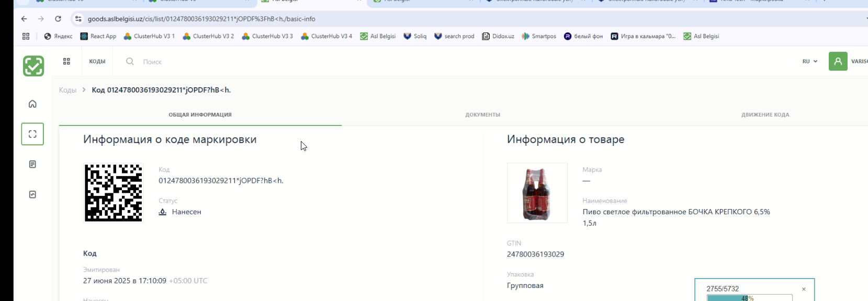Image resolution: width=868 pixels, height=301 pixels.
Task: Open Игра в кальмара bookmark
Action: click(643, 36)
